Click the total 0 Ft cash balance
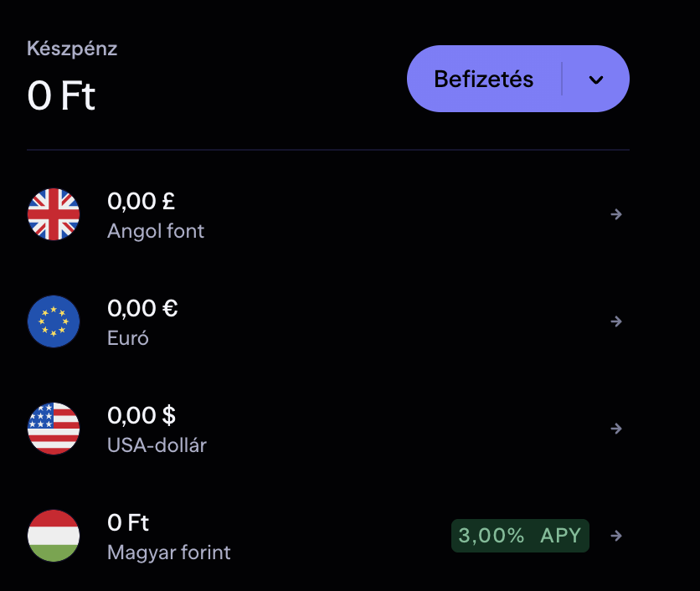The image size is (700, 591). [61, 97]
